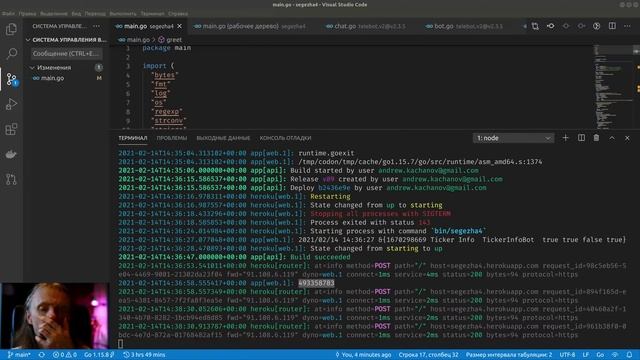This screenshot has width=640, height=360.
Task: Click the sync changes icon in the status bar
Action: tap(42, 355)
